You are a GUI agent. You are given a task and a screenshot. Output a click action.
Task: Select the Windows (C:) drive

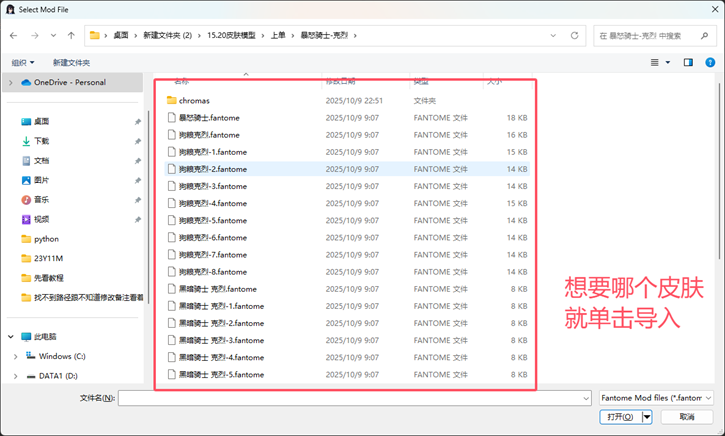click(62, 356)
